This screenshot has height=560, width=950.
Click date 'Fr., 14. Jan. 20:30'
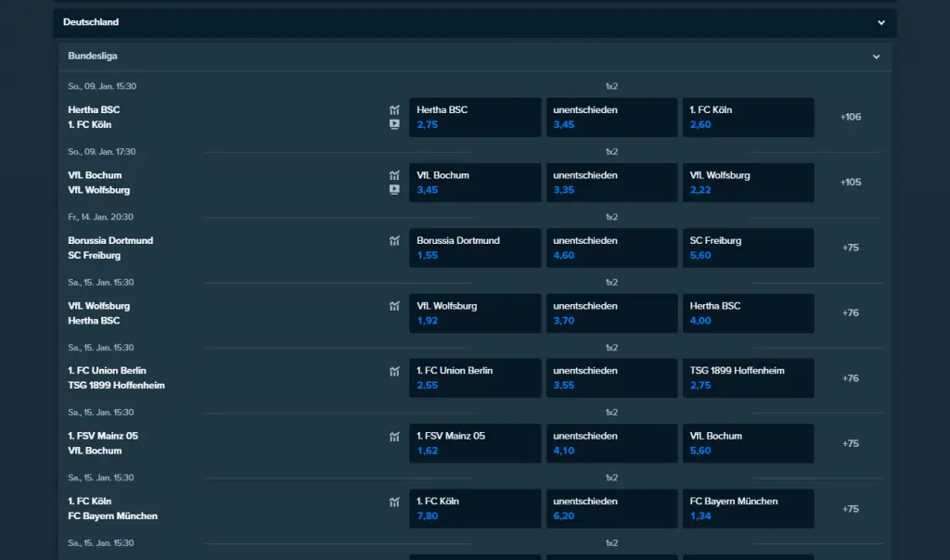(x=100, y=217)
